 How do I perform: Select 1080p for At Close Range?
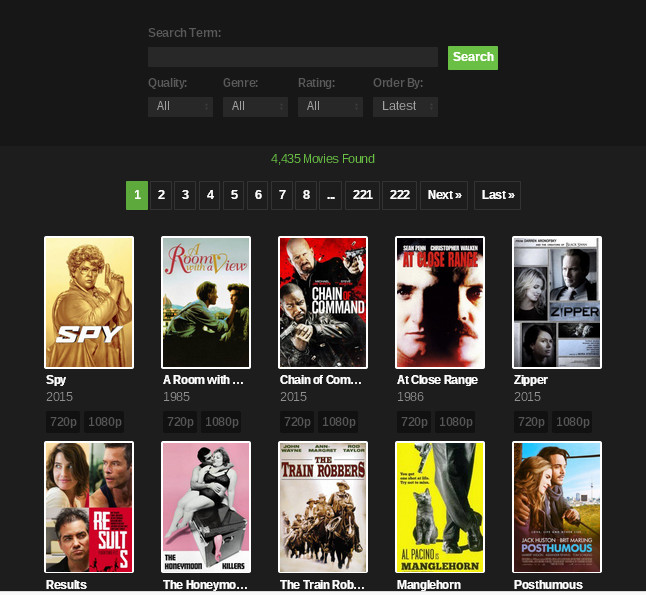click(x=456, y=422)
